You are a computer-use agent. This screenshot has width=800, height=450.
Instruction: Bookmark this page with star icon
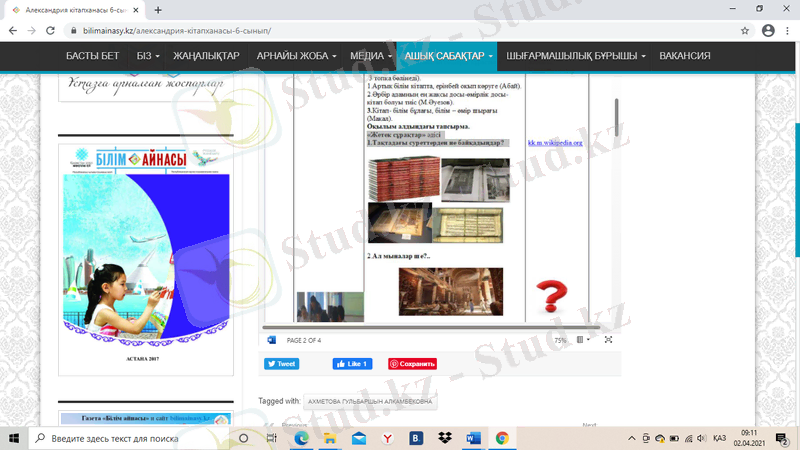click(x=745, y=31)
